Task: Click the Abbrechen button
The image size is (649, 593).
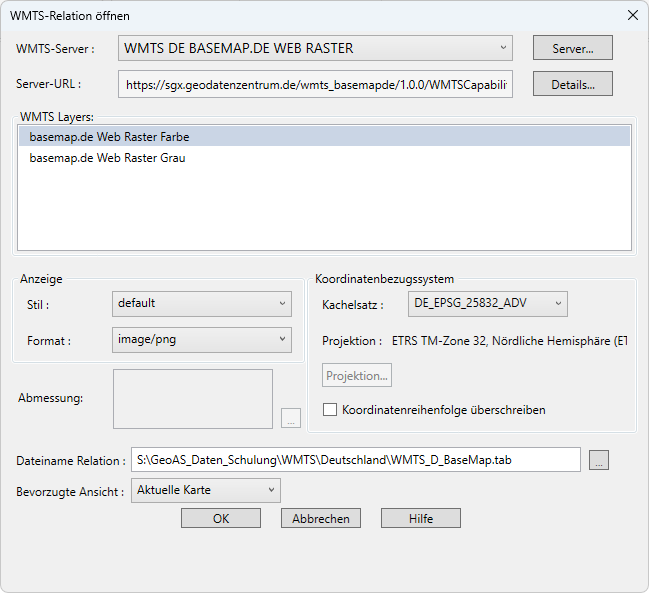Action: tap(321, 518)
